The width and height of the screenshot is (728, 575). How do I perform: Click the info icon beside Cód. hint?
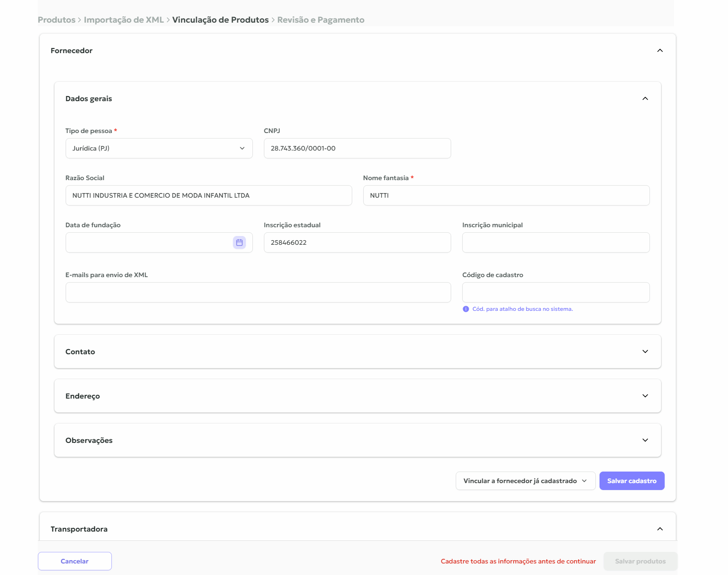pyautogui.click(x=465, y=309)
